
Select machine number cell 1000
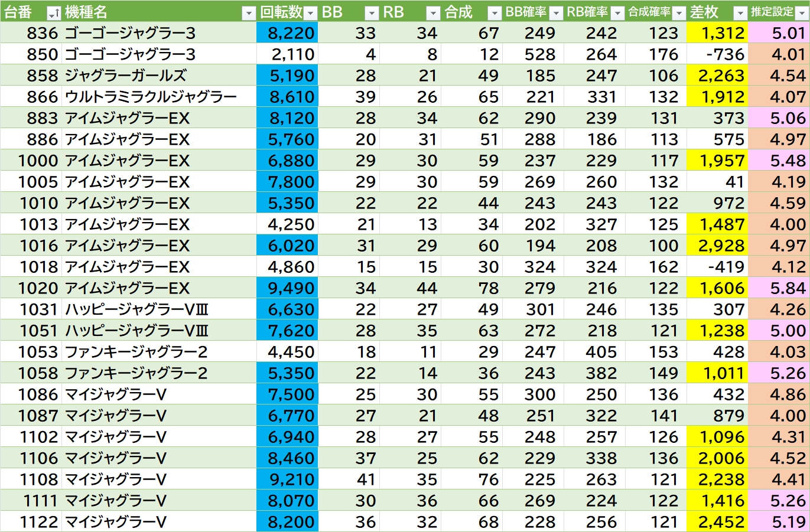tap(31, 161)
